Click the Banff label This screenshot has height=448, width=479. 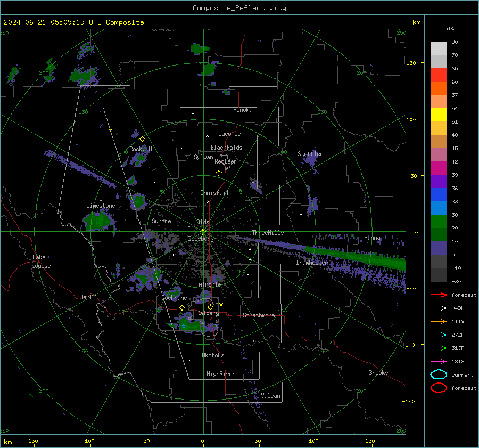[88, 297]
